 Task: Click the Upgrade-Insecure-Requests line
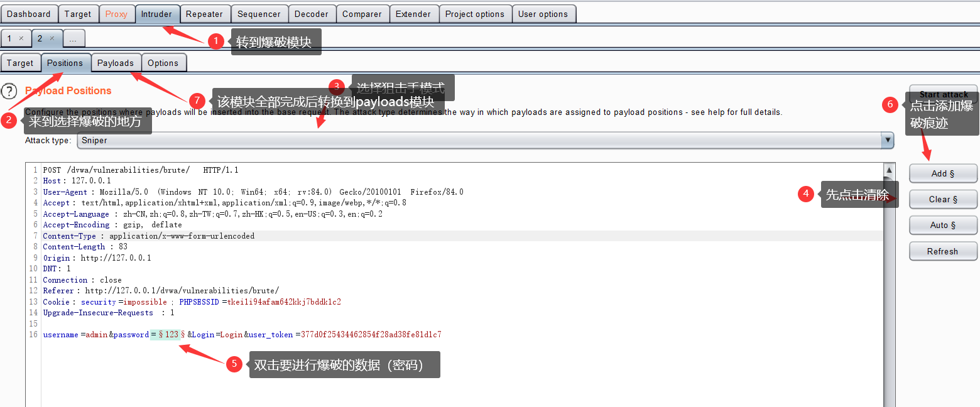click(x=109, y=313)
